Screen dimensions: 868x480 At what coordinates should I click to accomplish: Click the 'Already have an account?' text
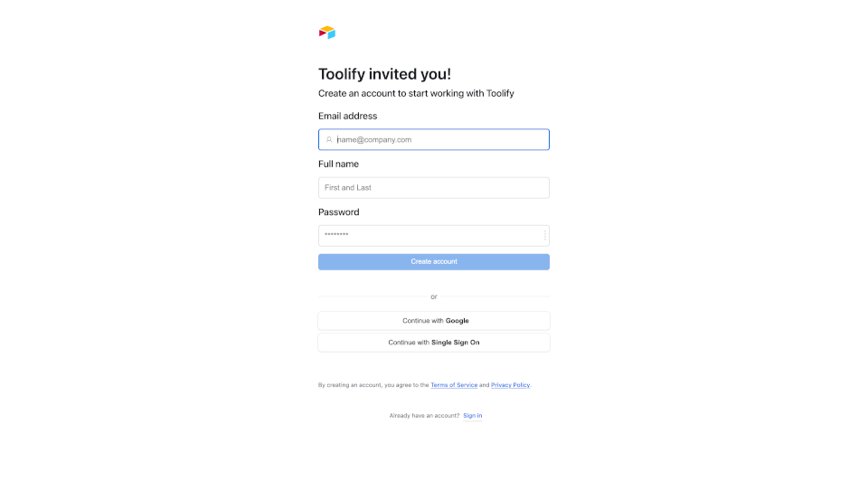click(x=425, y=415)
